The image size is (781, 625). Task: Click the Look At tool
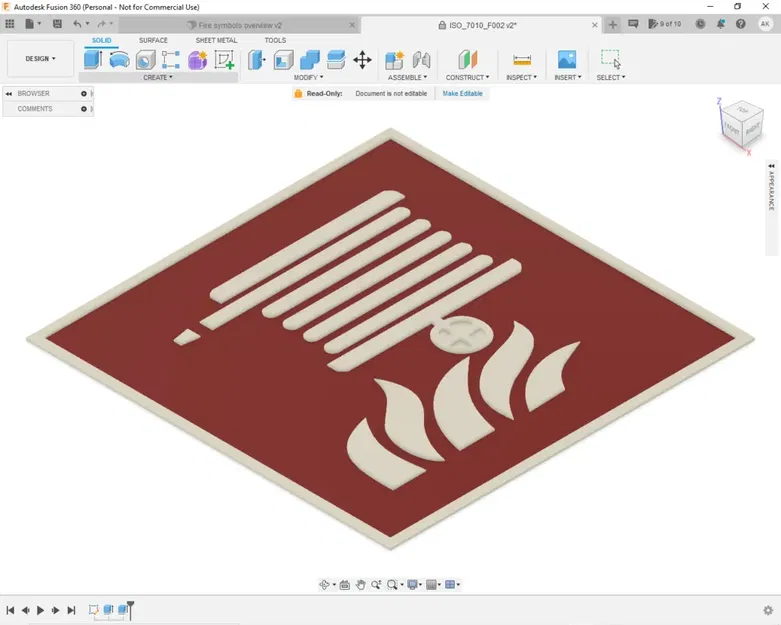[345, 585]
